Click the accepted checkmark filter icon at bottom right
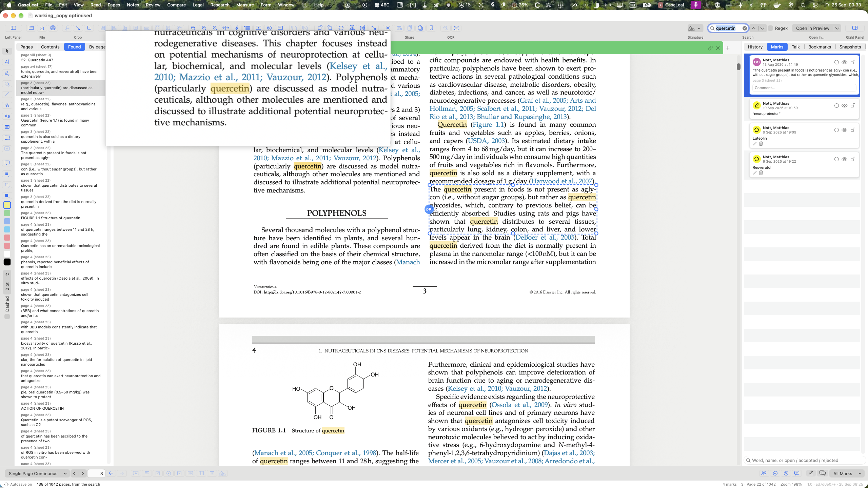The image size is (868, 488). [x=775, y=473]
